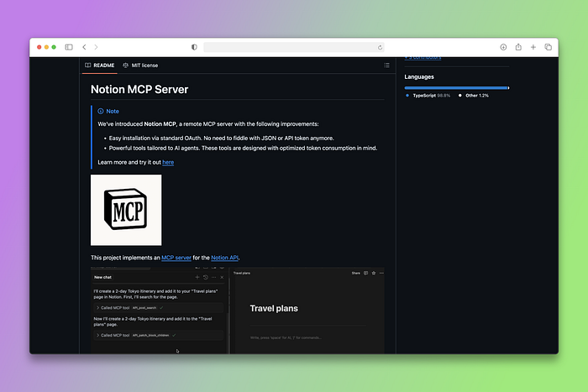Toggle the Safari sidebar icon
Image resolution: width=588 pixels, height=392 pixels.
click(69, 47)
